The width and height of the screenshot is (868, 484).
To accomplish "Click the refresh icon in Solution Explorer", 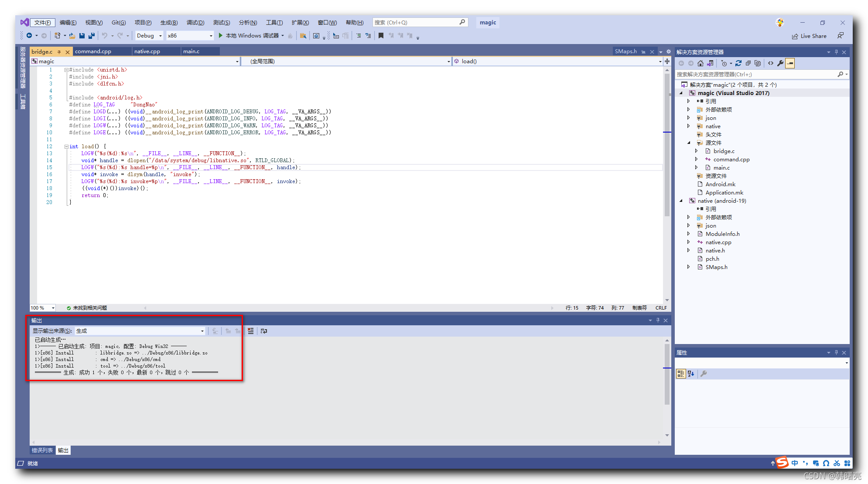I will click(x=738, y=63).
